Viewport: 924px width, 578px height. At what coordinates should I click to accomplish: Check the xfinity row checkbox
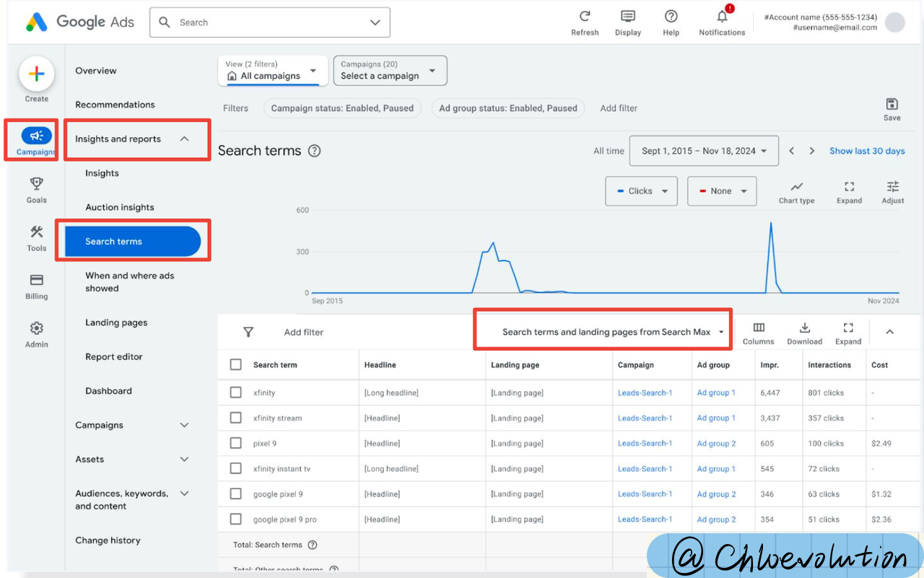click(236, 393)
